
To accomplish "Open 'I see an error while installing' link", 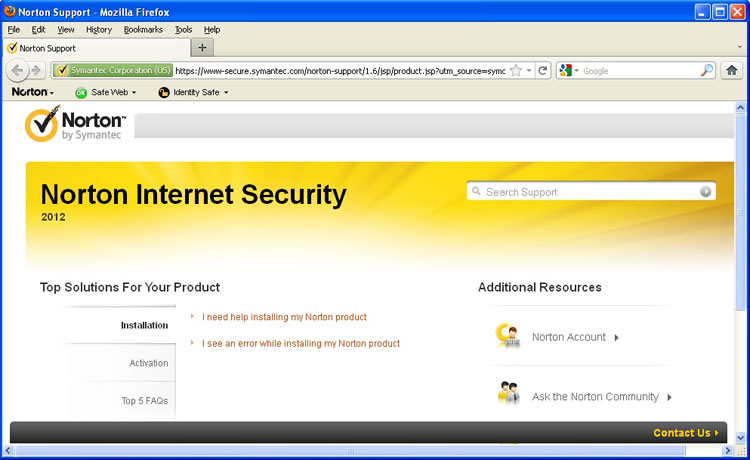I will point(301,343).
